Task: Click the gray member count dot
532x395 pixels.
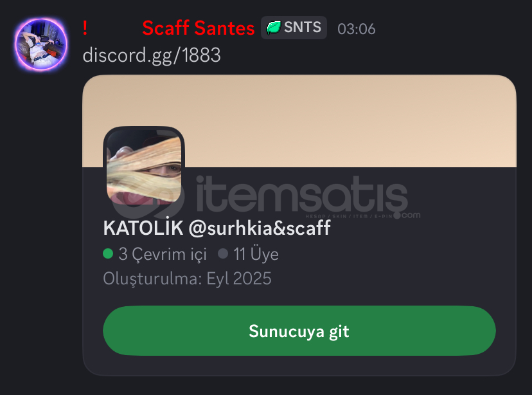Action: tap(223, 253)
